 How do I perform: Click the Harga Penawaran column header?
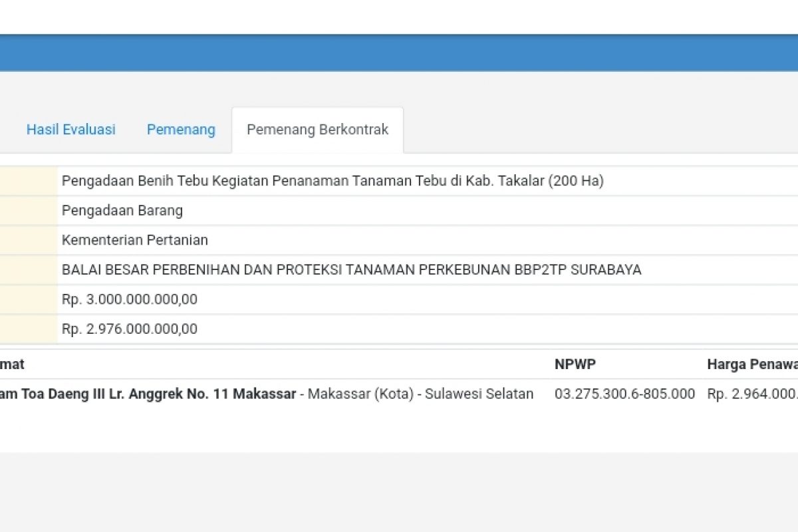click(x=751, y=364)
